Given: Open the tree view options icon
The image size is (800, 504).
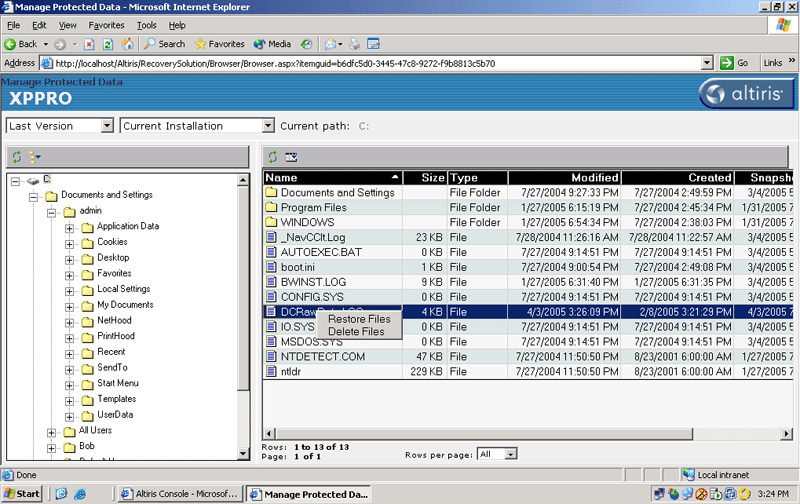Looking at the screenshot, I should [x=35, y=157].
